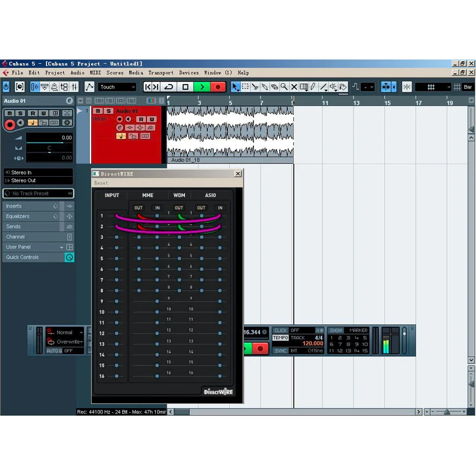Open the Project menu
This screenshot has width=476, height=476.
pos(55,73)
